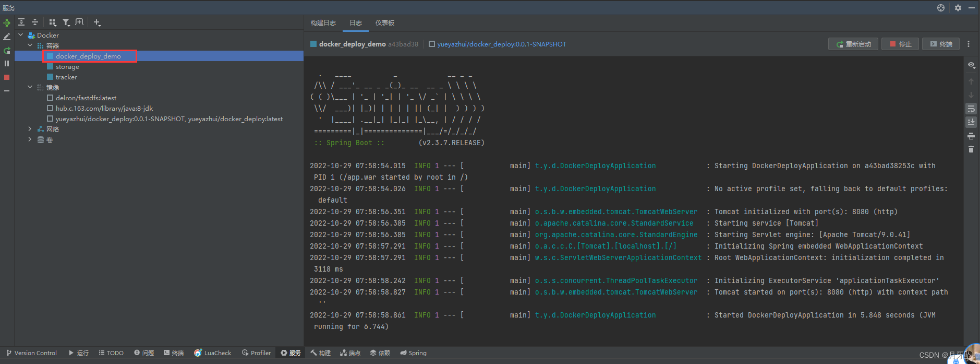The height and width of the screenshot is (364, 980).
Task: Open the LuaCheck tool window
Action: point(212,353)
